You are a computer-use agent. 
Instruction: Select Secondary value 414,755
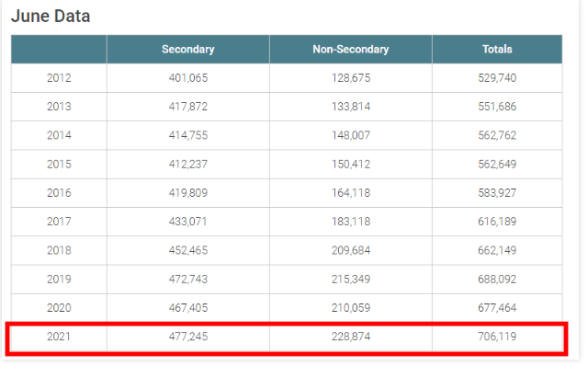(x=188, y=135)
